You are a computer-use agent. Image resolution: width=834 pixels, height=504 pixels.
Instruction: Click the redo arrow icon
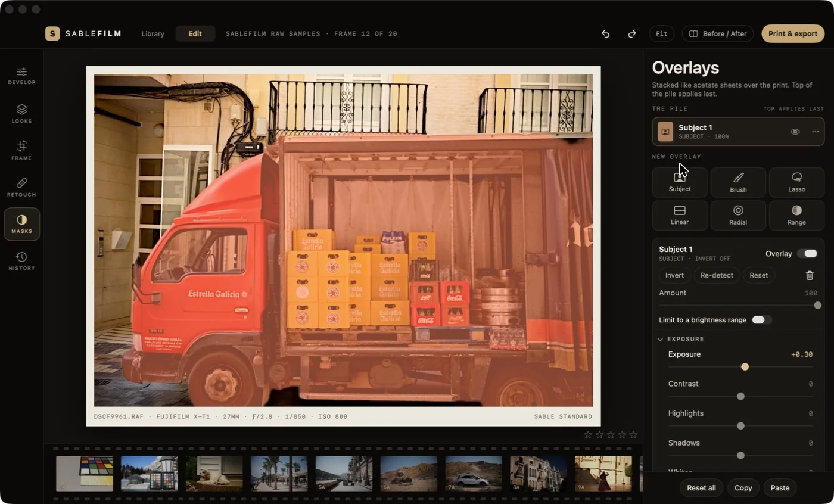[x=631, y=34]
